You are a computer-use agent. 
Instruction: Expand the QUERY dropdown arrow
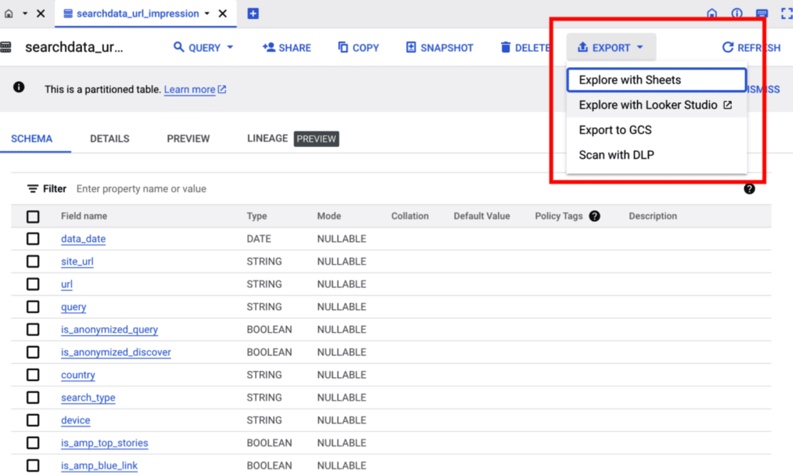[230, 48]
